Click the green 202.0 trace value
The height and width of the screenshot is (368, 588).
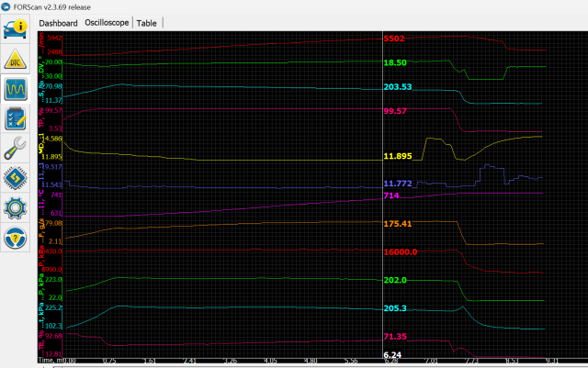(x=395, y=280)
